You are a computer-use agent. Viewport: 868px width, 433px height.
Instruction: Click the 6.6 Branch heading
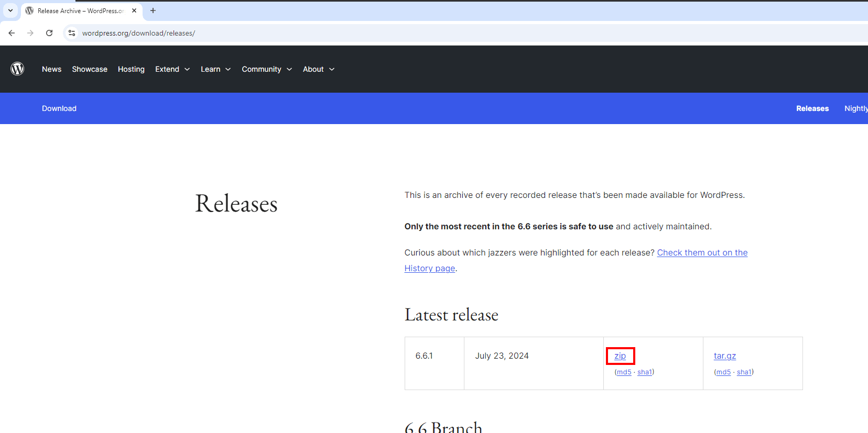point(443,427)
